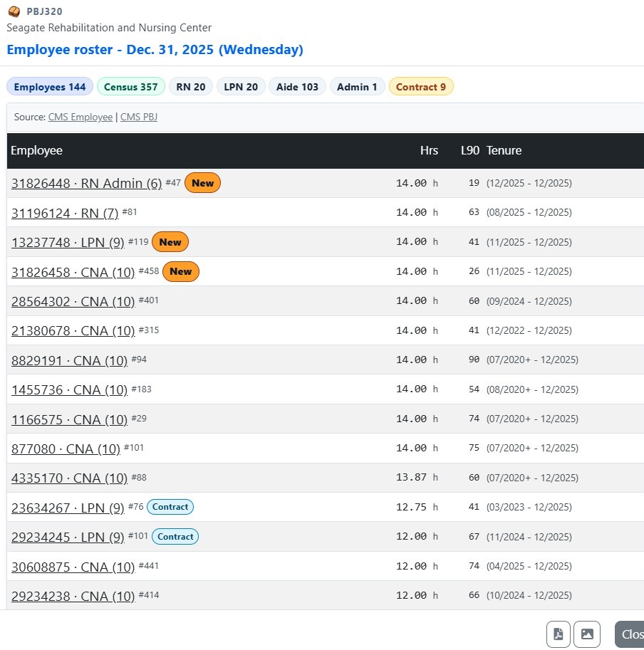This screenshot has height=650, width=644.
Task: Open the CMS PBJ source link
Action: pos(139,117)
